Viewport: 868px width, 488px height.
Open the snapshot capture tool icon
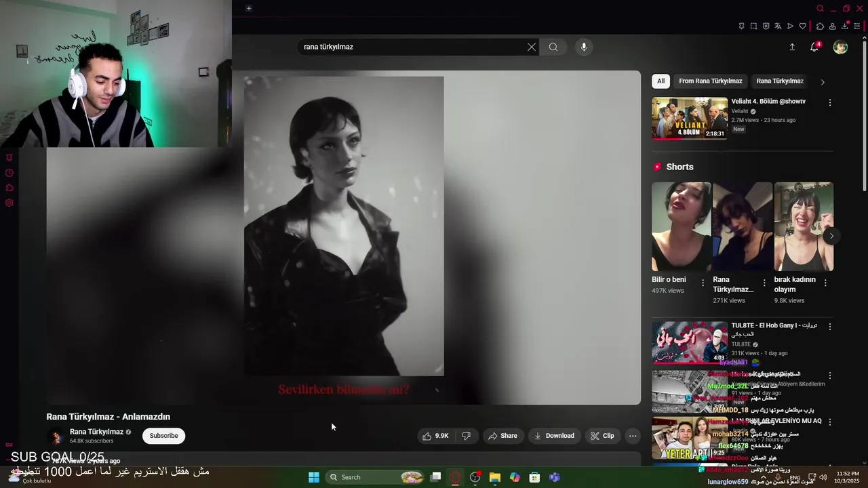[x=753, y=26]
